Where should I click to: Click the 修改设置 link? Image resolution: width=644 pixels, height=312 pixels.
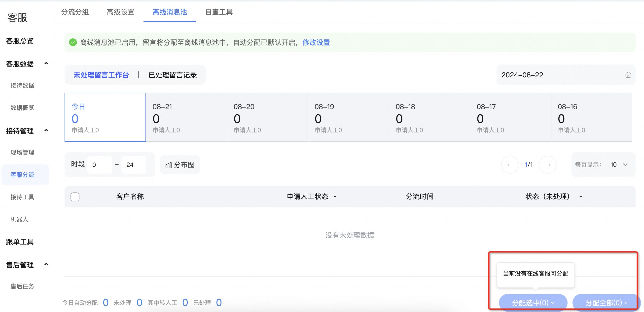click(316, 42)
